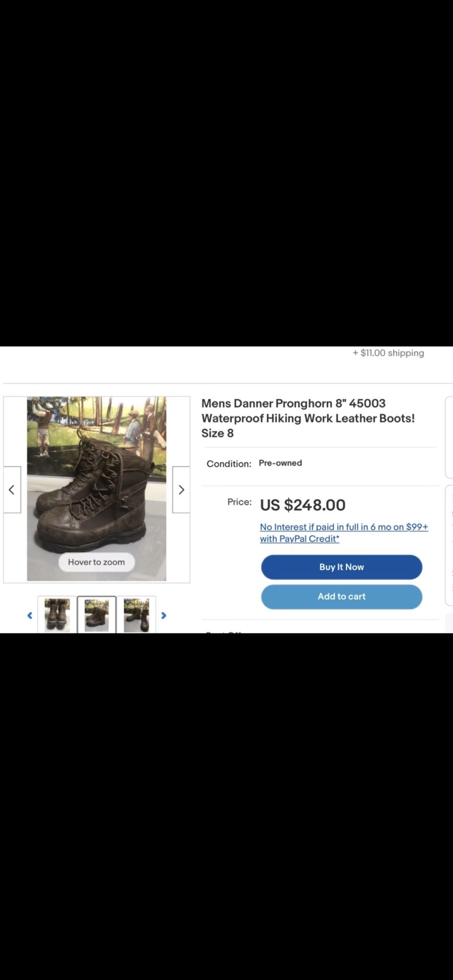Click the Mens Danner Pronghorn listing title
Screen dimensions: 453x980
point(308,418)
